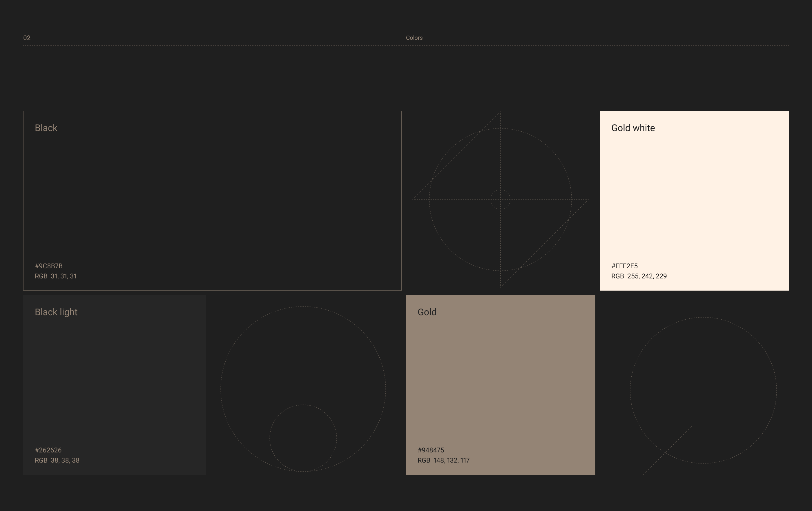Click the Black light color swatch
This screenshot has width=812, height=511.
[x=114, y=385]
